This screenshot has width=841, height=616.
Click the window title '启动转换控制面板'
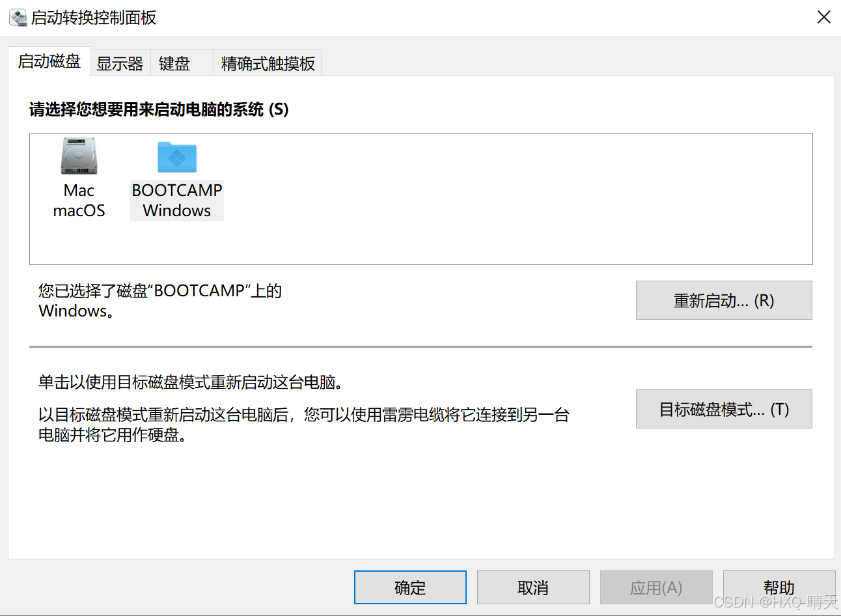click(x=94, y=18)
